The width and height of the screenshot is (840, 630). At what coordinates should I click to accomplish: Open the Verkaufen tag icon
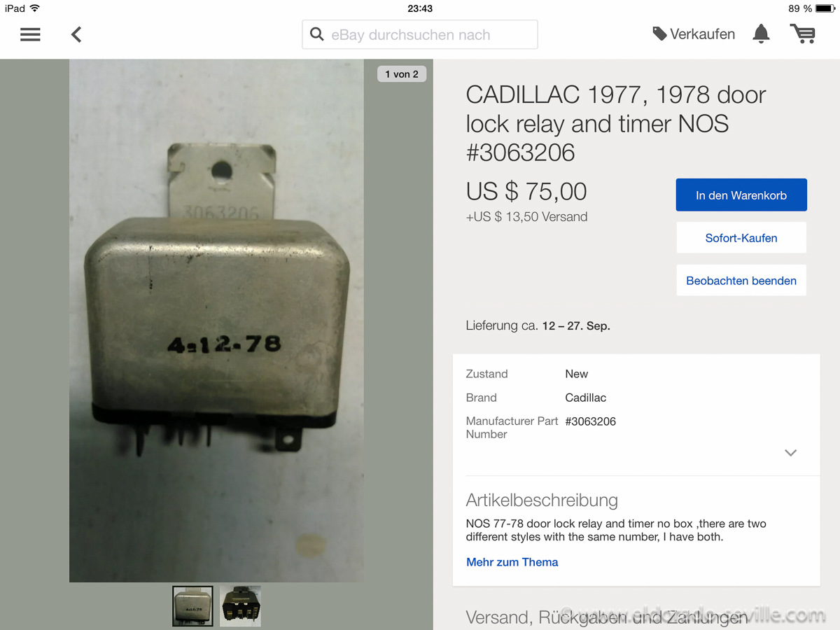coord(659,34)
